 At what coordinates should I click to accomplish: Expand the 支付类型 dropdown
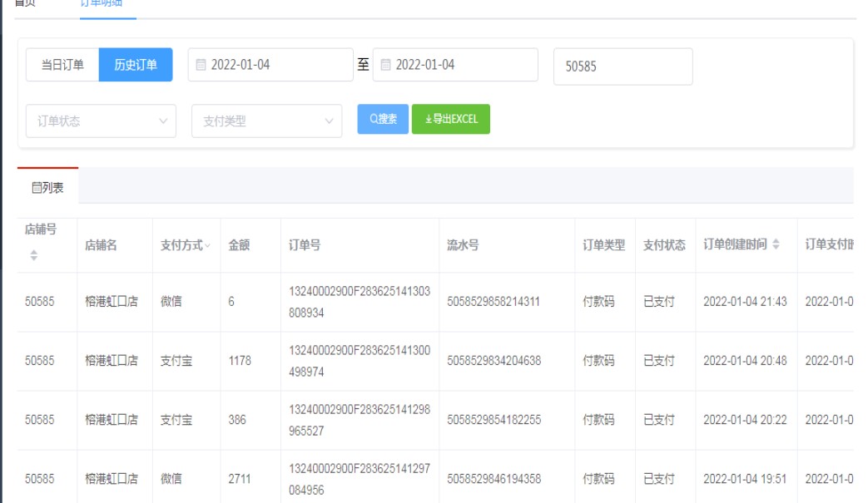coord(266,121)
